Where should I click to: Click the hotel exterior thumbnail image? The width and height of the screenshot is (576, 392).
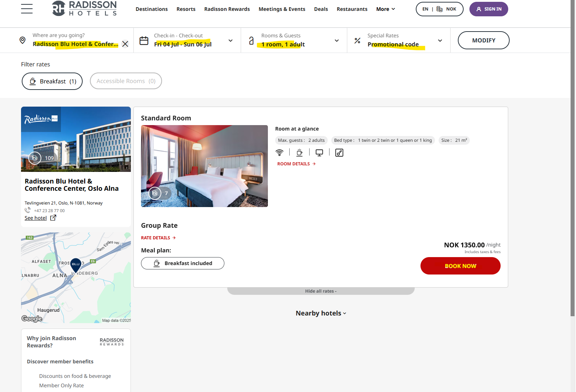click(x=76, y=139)
